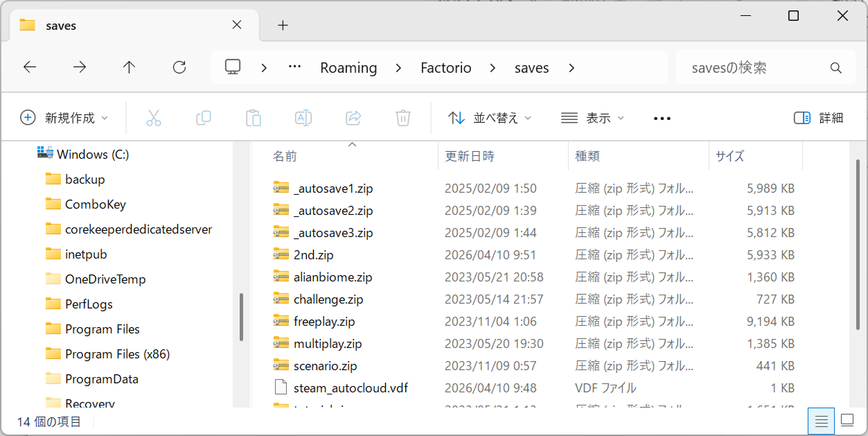
Task: Expand the 表示 view options dropdown
Action: (592, 118)
